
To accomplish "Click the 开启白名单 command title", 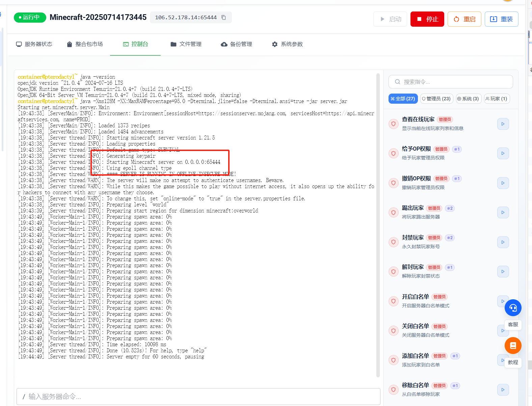I will [x=415, y=297].
